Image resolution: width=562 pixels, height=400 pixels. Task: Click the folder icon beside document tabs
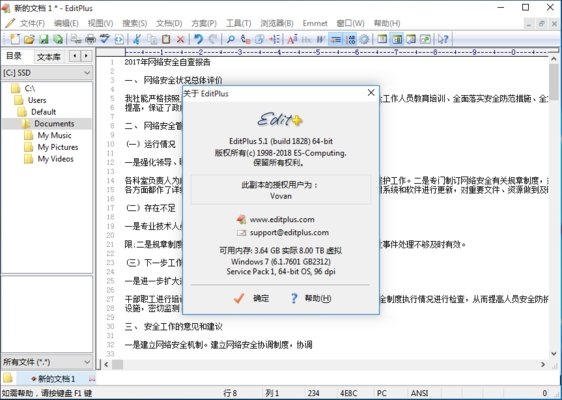8,378
